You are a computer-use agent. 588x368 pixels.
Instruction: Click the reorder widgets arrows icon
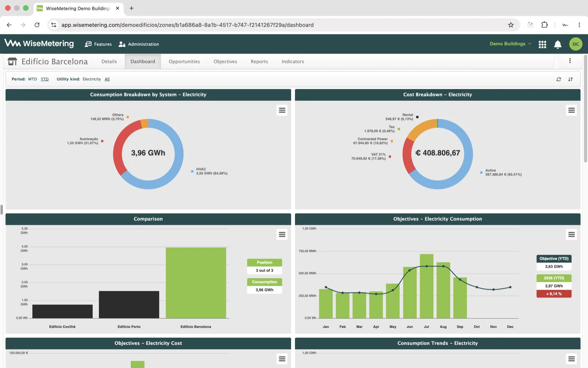point(570,79)
